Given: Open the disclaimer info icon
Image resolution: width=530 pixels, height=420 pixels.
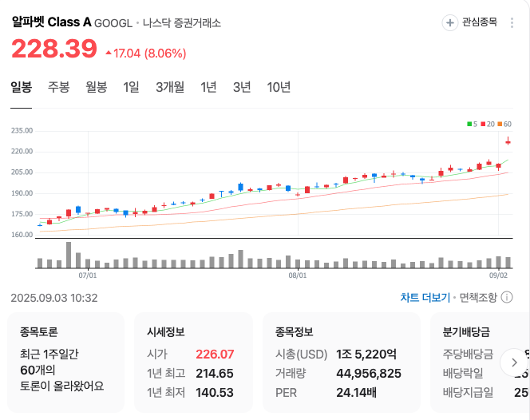Looking at the screenshot, I should point(507,297).
